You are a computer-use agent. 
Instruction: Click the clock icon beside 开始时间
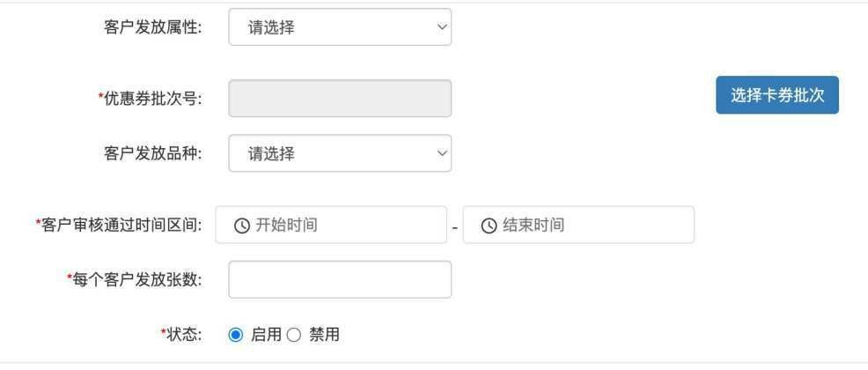(241, 226)
